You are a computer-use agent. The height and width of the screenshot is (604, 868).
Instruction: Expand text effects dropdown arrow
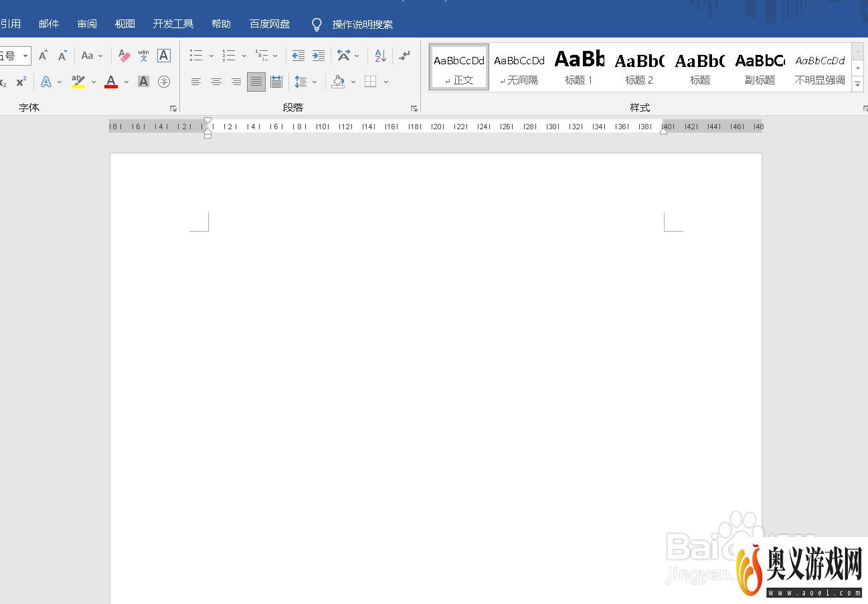click(60, 82)
